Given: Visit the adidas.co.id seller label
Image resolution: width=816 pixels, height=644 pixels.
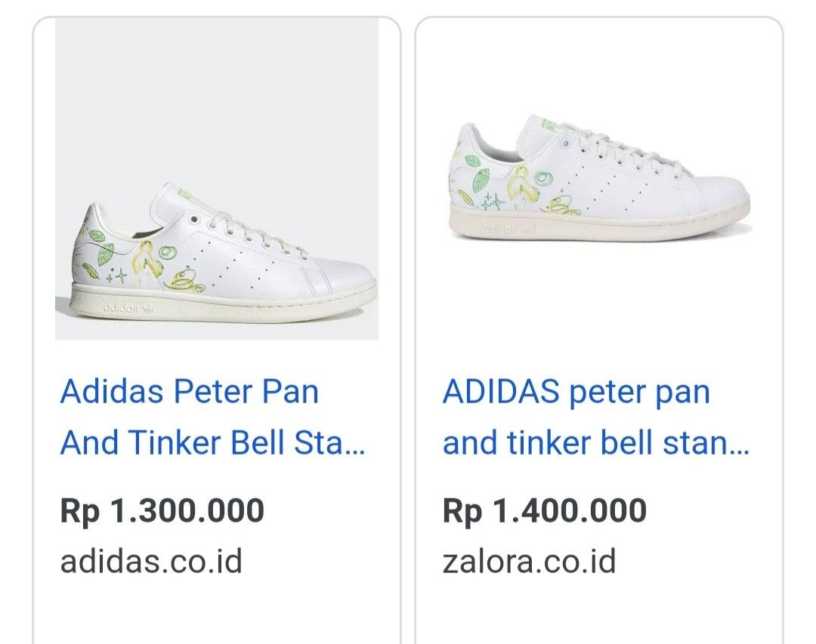Looking at the screenshot, I should (151, 561).
